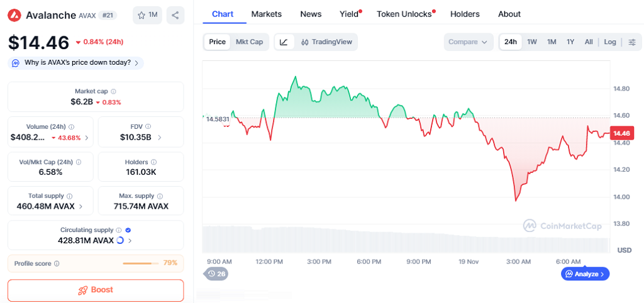Click the Profile score info icon
This screenshot has height=303, width=644.
pos(57,263)
